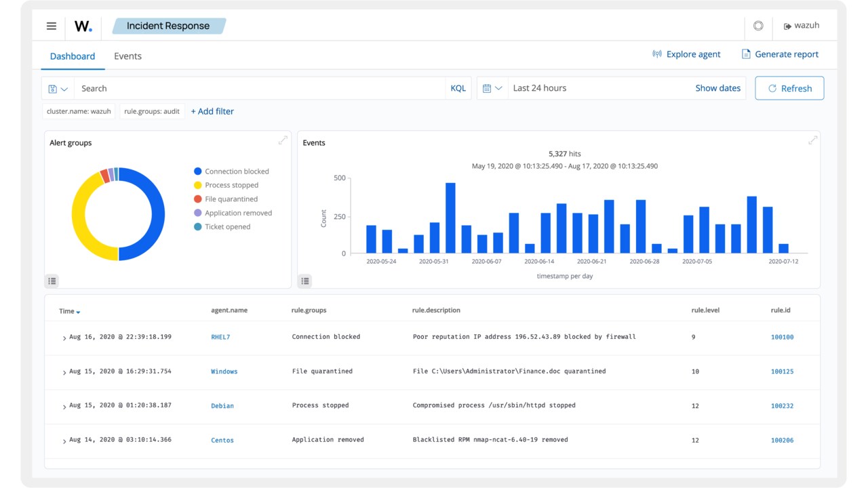This screenshot has width=868, height=488.
Task: Click the Wazuh logo icon
Action: click(83, 26)
